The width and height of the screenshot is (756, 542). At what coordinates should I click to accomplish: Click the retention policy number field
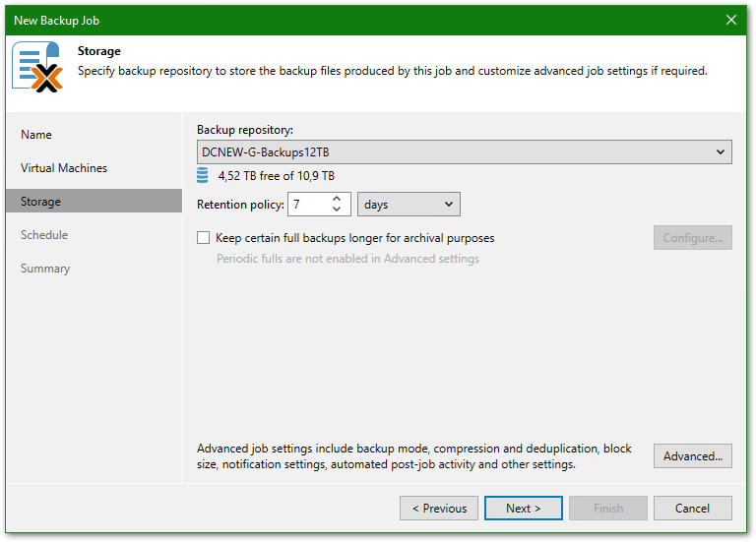(x=307, y=205)
